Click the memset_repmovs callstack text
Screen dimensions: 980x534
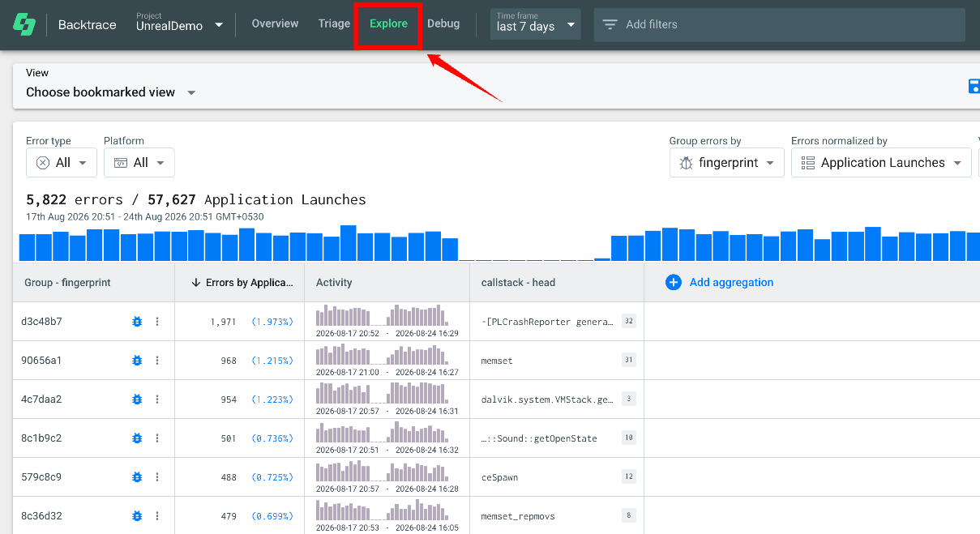click(518, 516)
